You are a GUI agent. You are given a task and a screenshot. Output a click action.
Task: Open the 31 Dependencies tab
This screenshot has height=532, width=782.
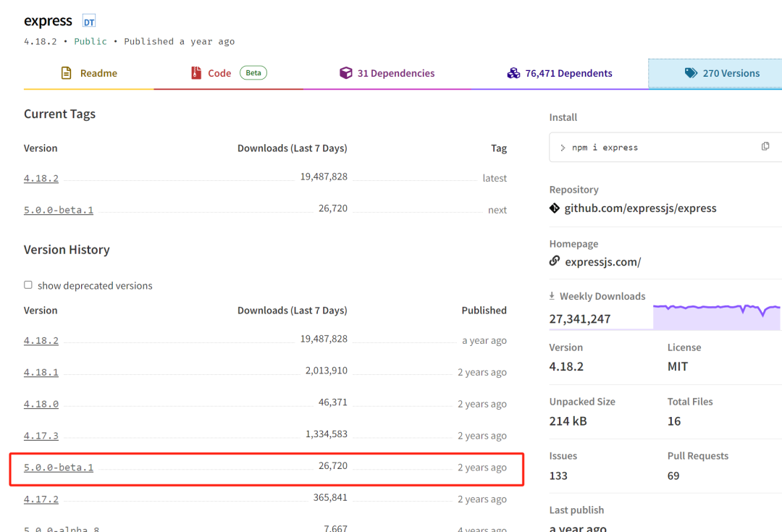point(387,73)
